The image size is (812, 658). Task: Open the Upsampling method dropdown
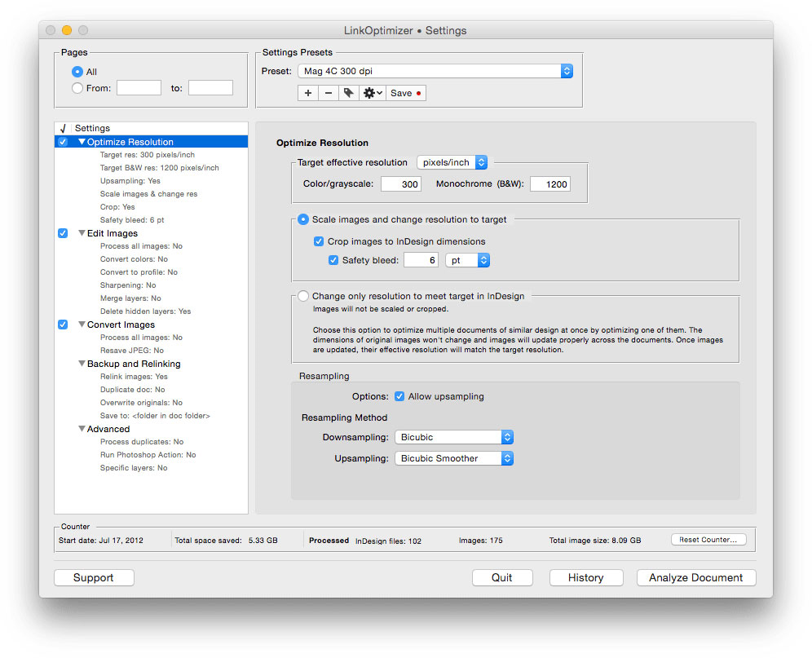coord(454,458)
